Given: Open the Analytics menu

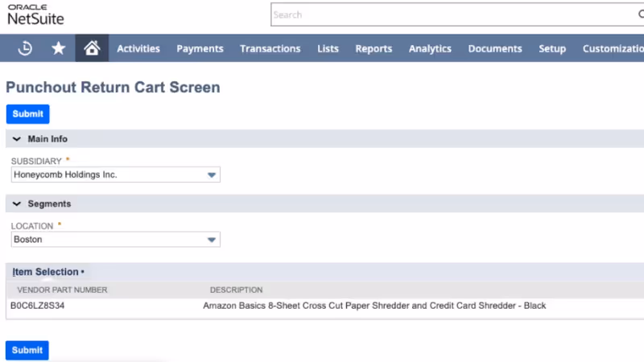Looking at the screenshot, I should click(430, 48).
